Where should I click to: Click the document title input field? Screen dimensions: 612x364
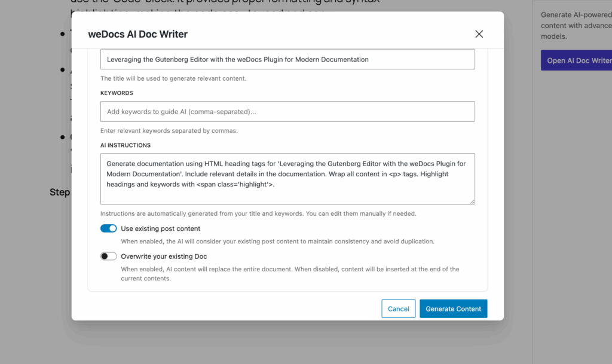click(x=287, y=59)
